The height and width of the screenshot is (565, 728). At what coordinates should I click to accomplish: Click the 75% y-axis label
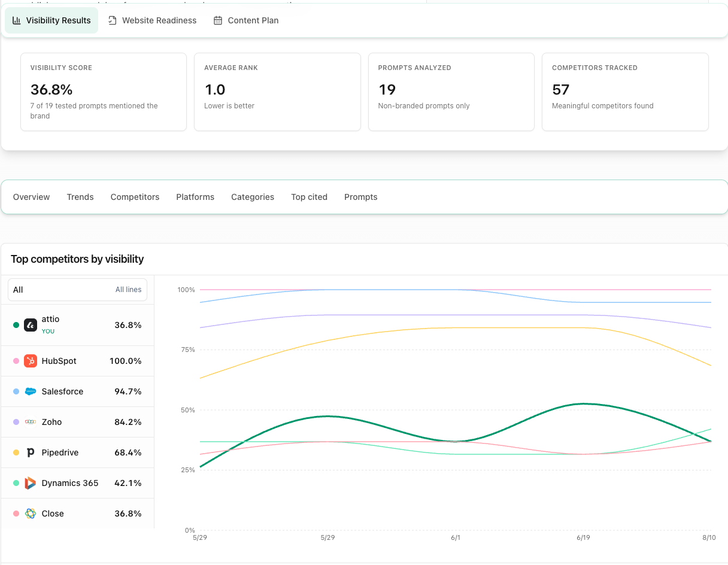(x=188, y=350)
